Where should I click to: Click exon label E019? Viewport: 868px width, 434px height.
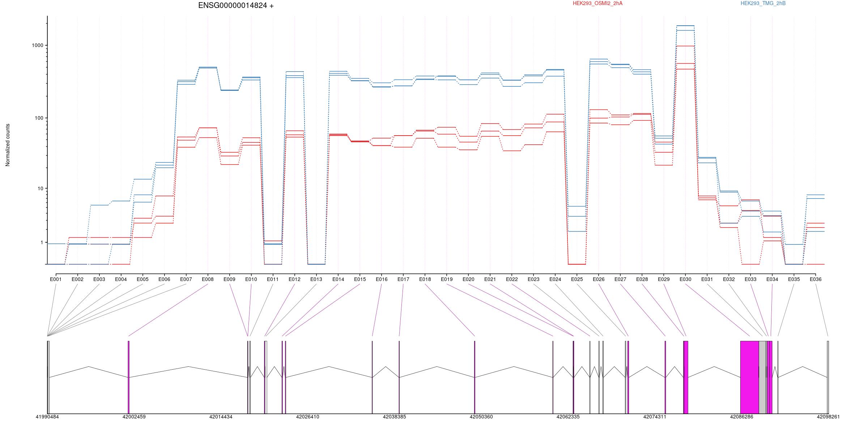pos(447,279)
